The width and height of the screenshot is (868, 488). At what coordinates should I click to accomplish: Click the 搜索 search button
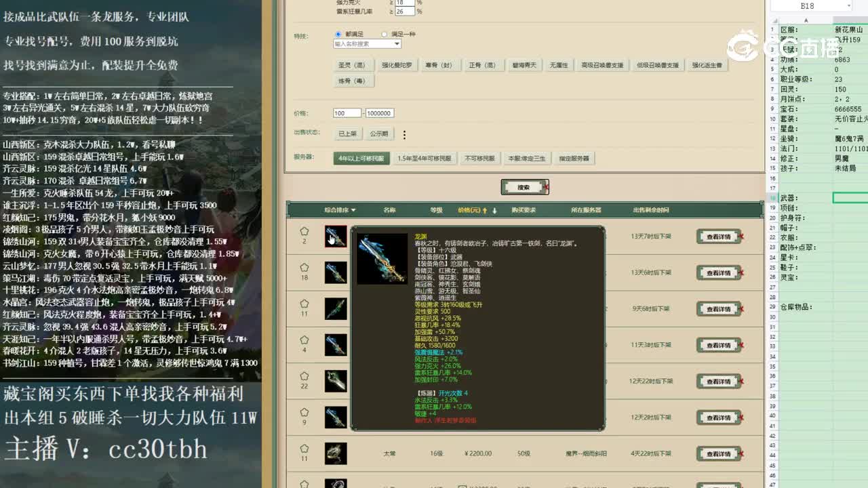tap(524, 186)
